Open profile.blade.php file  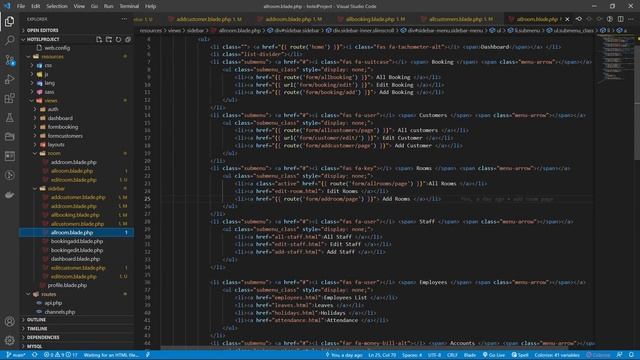77,285
